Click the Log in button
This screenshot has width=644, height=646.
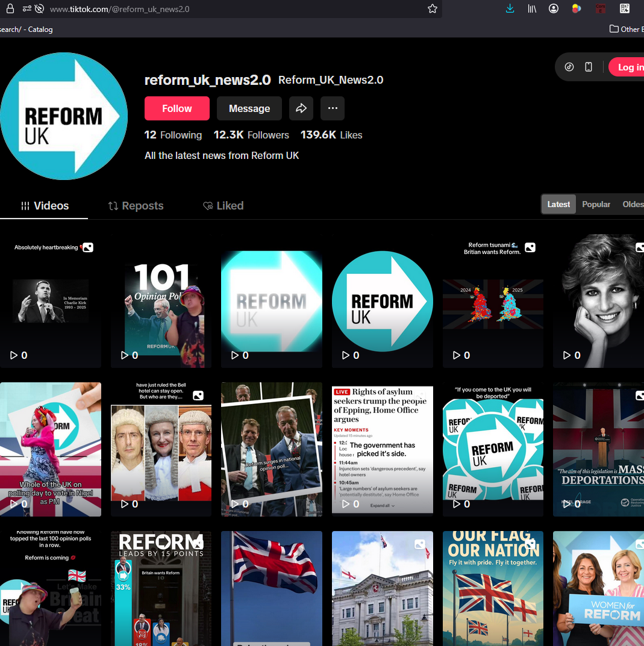pos(627,67)
